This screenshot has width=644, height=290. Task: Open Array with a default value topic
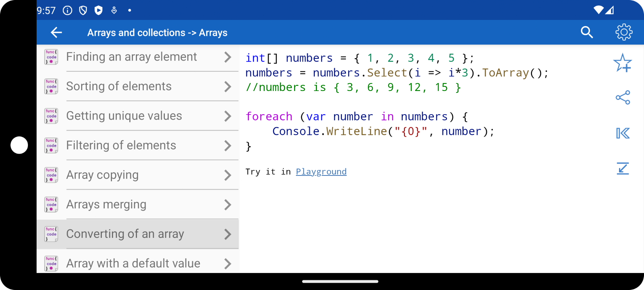coord(138,262)
